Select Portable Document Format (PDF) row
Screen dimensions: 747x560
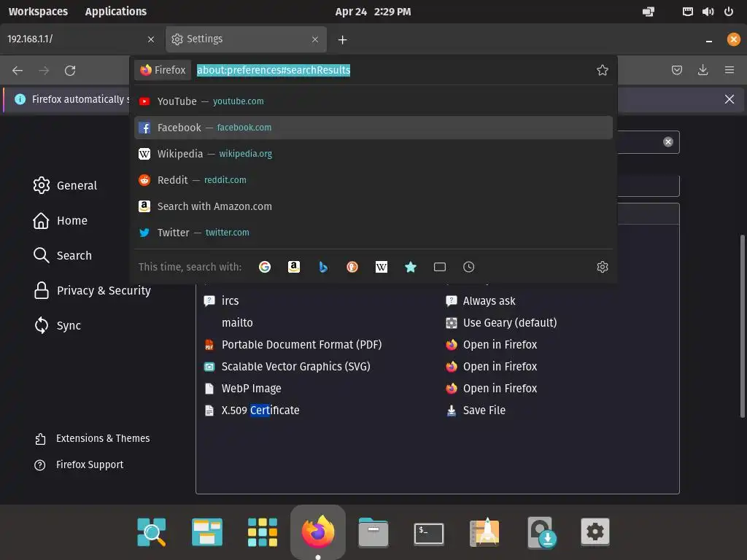pyautogui.click(x=438, y=345)
